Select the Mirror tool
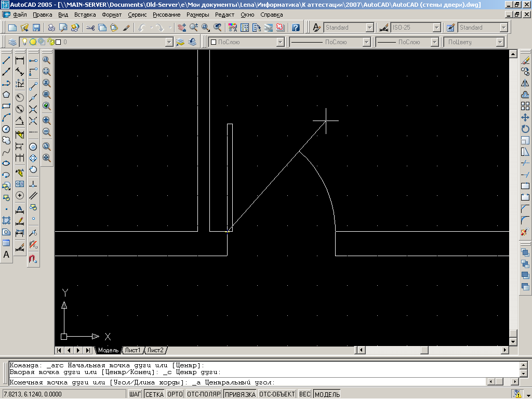532x399 pixels. [525, 84]
